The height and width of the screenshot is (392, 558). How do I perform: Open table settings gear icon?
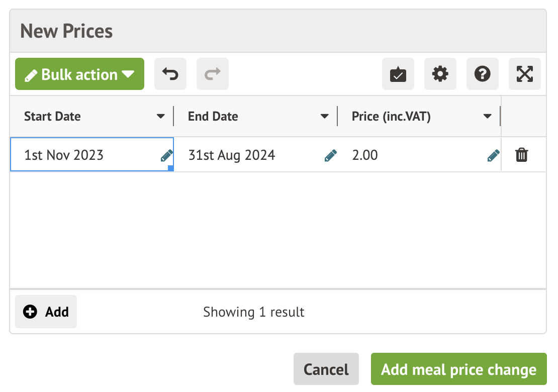[440, 74]
